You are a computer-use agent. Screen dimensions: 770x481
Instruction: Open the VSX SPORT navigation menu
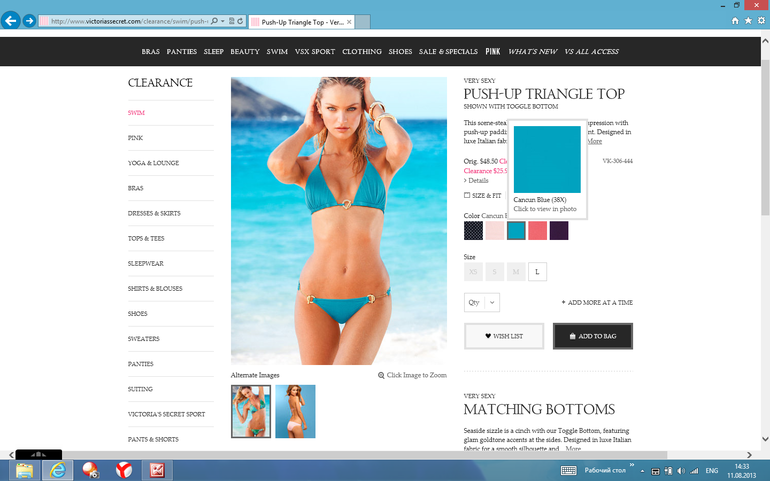[x=315, y=52]
